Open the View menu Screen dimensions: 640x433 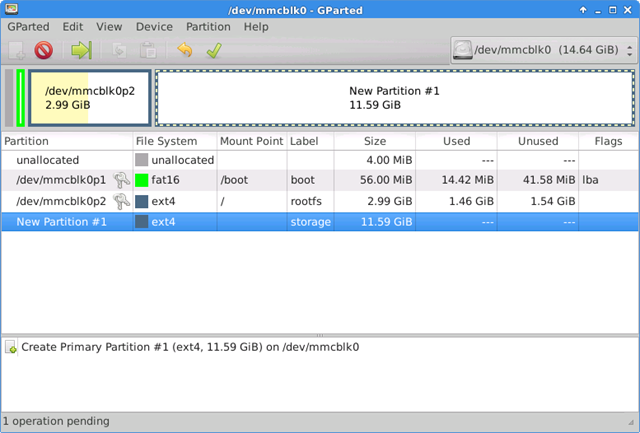coord(109,27)
